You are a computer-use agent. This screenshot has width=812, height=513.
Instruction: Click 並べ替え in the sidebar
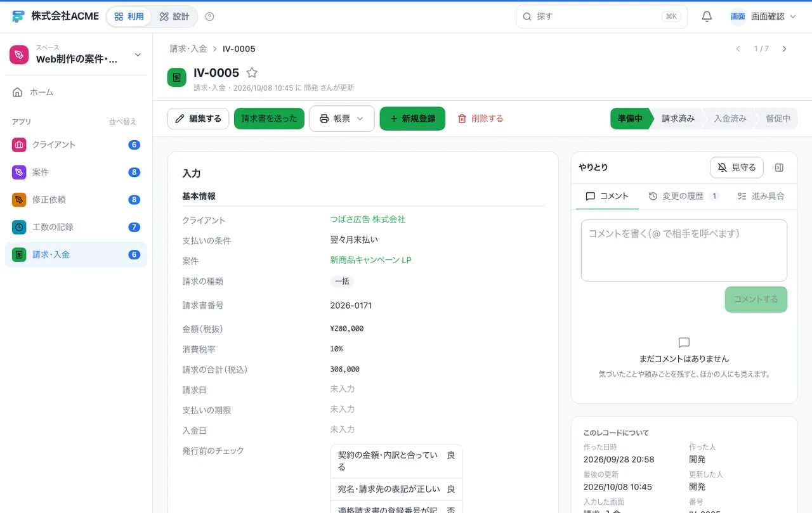click(123, 122)
